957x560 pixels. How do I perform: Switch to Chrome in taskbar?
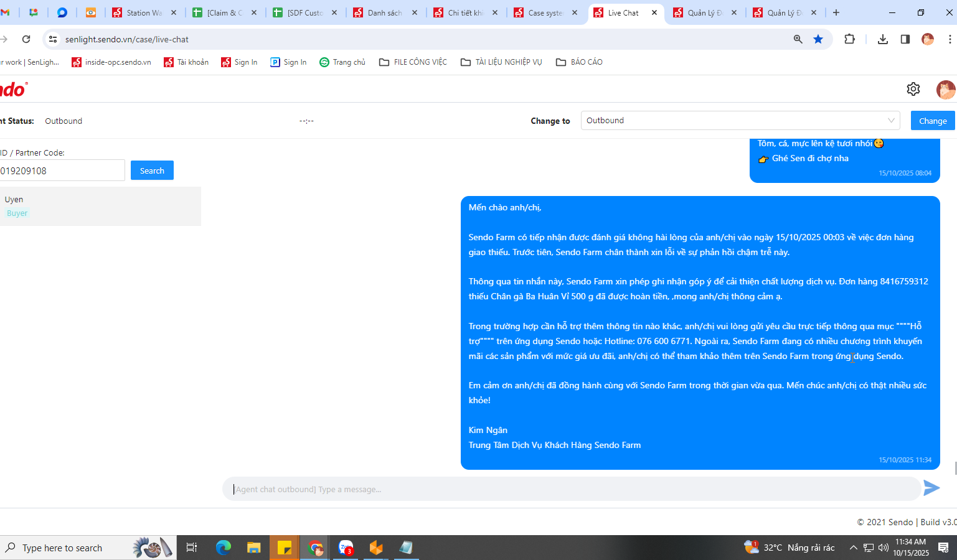click(316, 548)
